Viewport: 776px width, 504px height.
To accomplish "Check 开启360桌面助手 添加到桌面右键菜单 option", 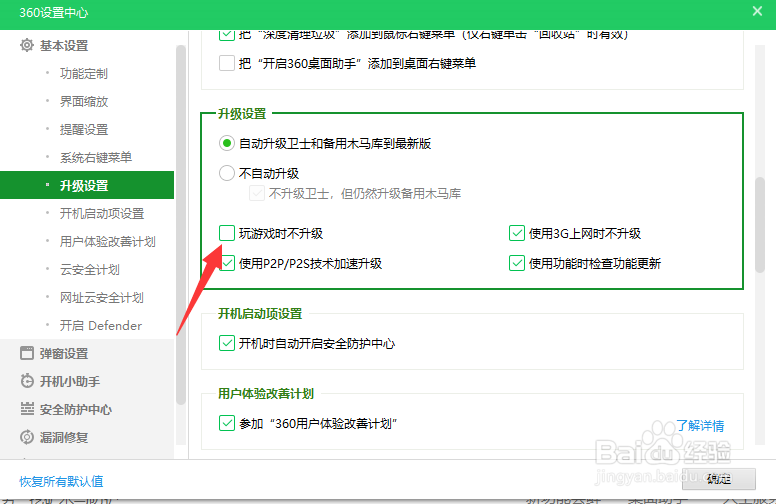I will pyautogui.click(x=227, y=63).
